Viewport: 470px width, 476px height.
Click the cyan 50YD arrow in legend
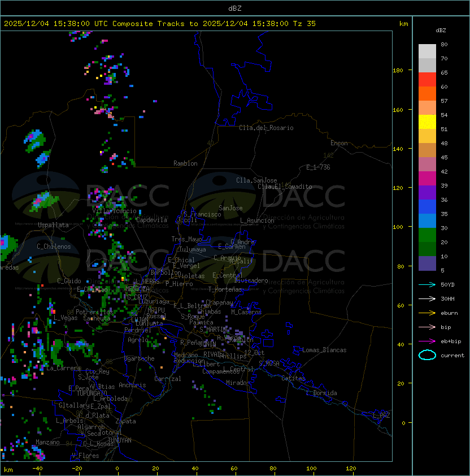(x=427, y=284)
